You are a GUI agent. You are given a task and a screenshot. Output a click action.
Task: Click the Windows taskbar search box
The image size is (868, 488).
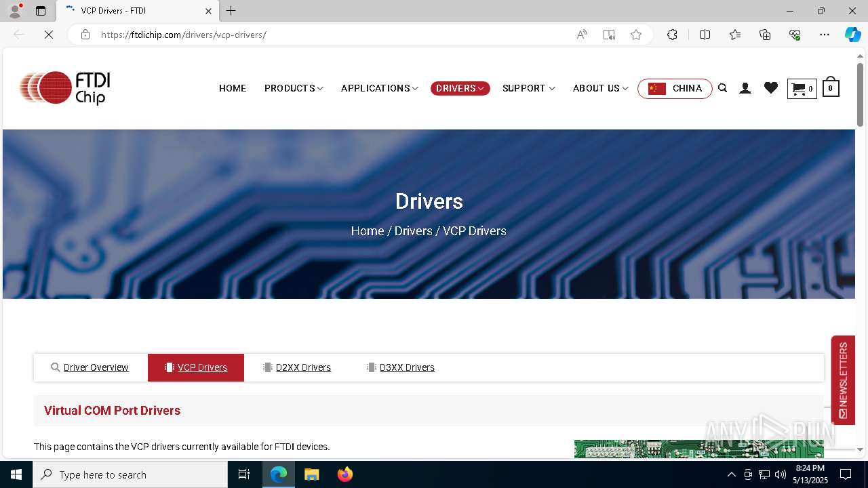pos(130,474)
